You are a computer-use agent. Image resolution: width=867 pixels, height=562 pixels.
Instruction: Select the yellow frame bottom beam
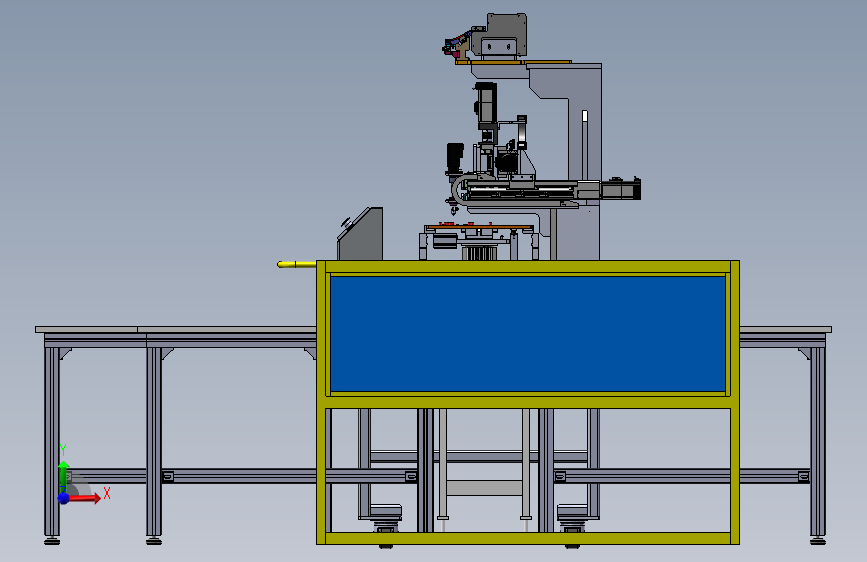pyautogui.click(x=528, y=538)
